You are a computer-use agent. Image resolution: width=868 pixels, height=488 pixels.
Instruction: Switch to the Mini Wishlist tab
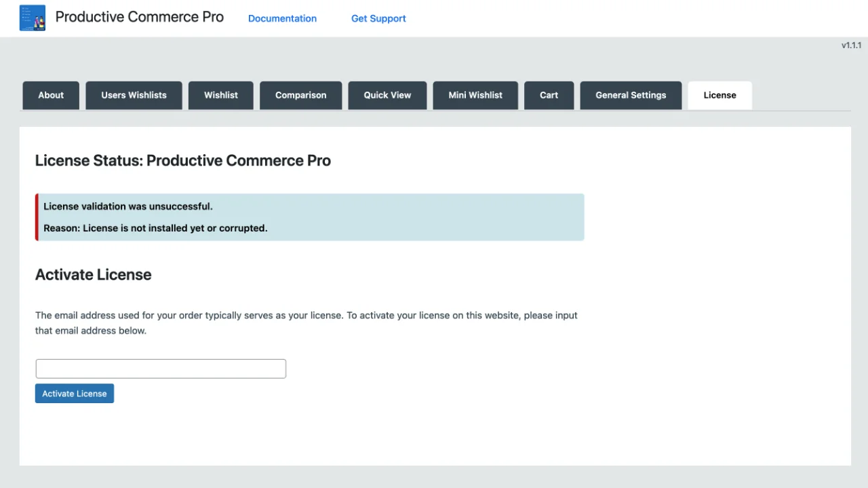475,95
